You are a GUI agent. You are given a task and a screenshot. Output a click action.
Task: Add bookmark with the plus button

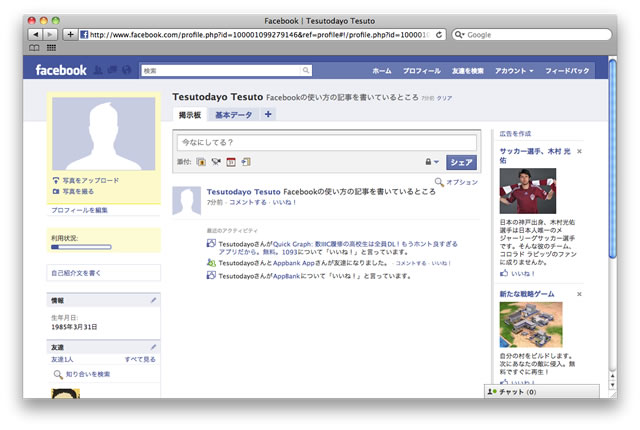point(70,35)
